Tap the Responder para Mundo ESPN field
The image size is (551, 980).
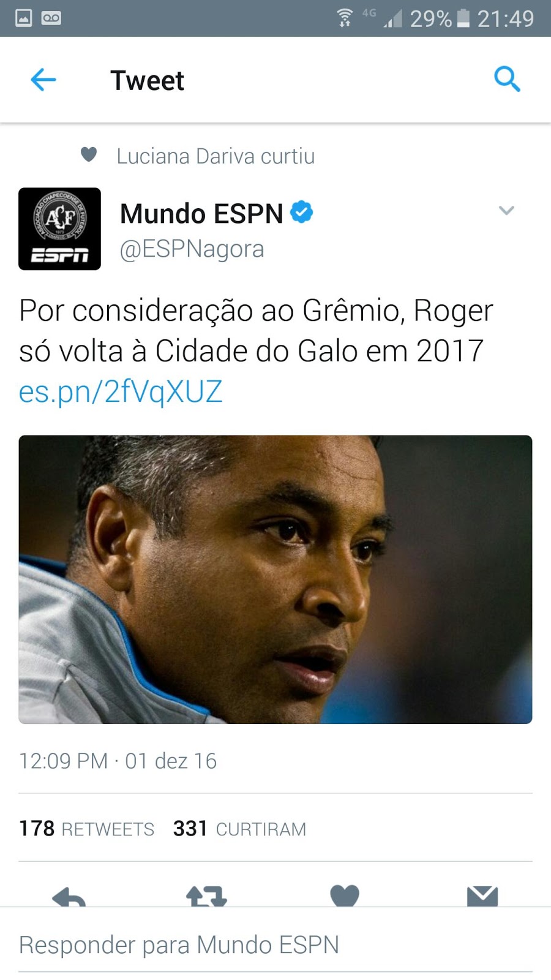(275, 945)
